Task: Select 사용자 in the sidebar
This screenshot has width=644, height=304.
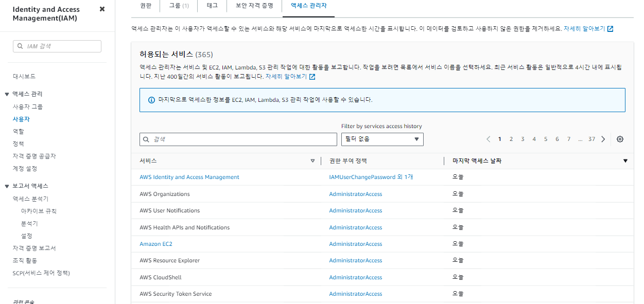Action: pos(21,119)
